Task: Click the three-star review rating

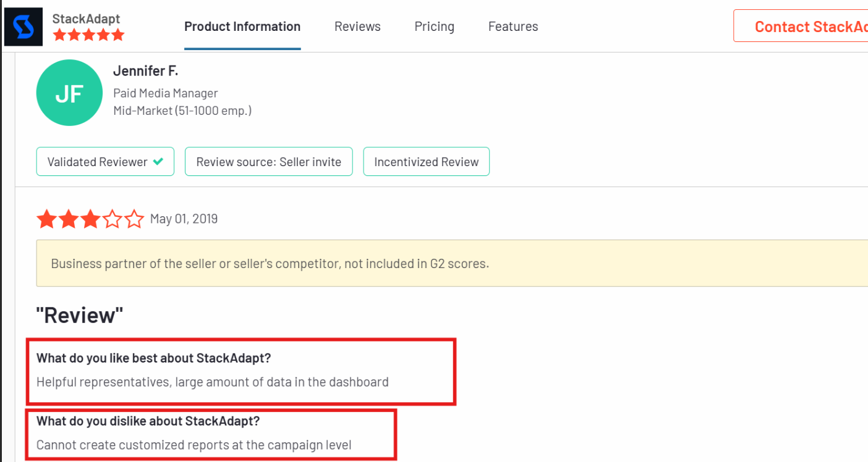Action: click(x=90, y=219)
